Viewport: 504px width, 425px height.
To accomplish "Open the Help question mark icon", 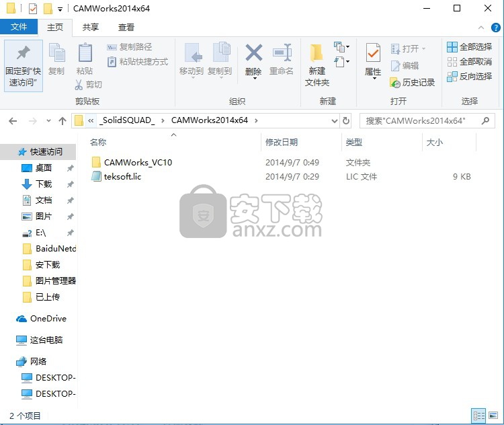I will coord(495,28).
